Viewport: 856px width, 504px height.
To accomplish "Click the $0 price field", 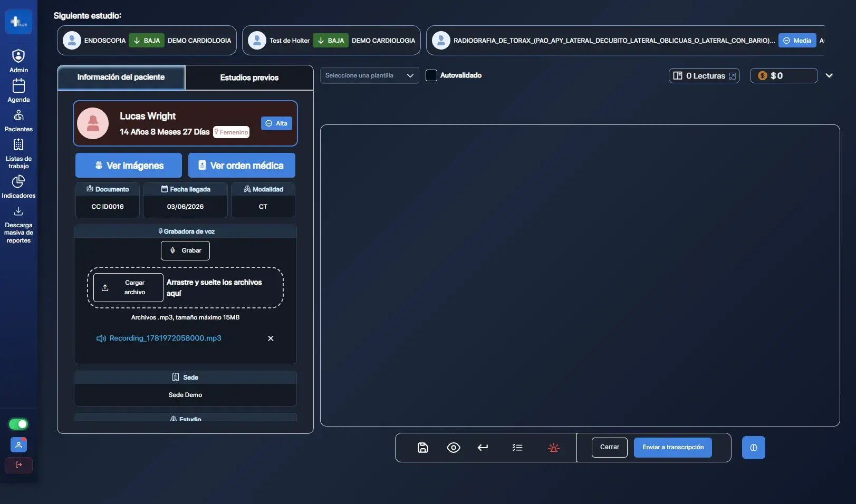I will click(x=784, y=76).
